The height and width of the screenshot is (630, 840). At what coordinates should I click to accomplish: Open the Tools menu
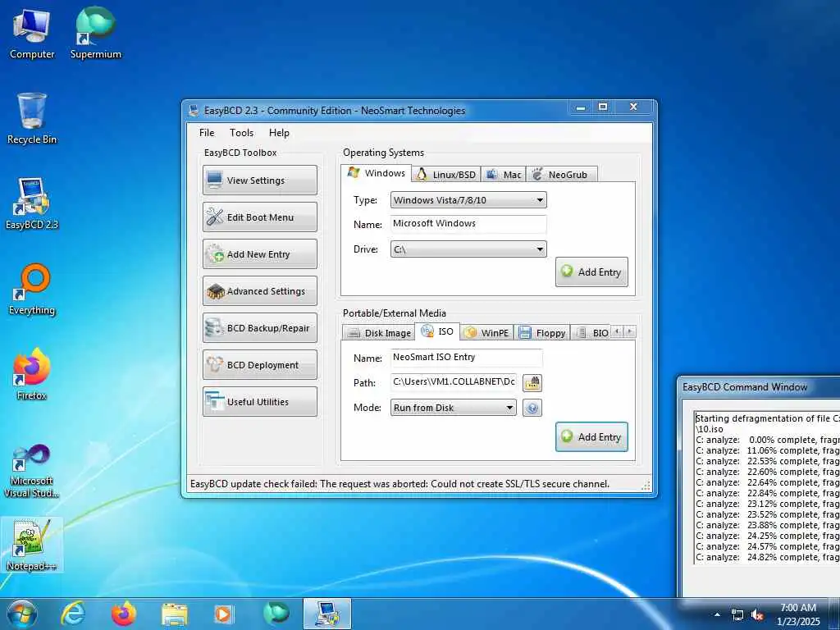pyautogui.click(x=242, y=133)
